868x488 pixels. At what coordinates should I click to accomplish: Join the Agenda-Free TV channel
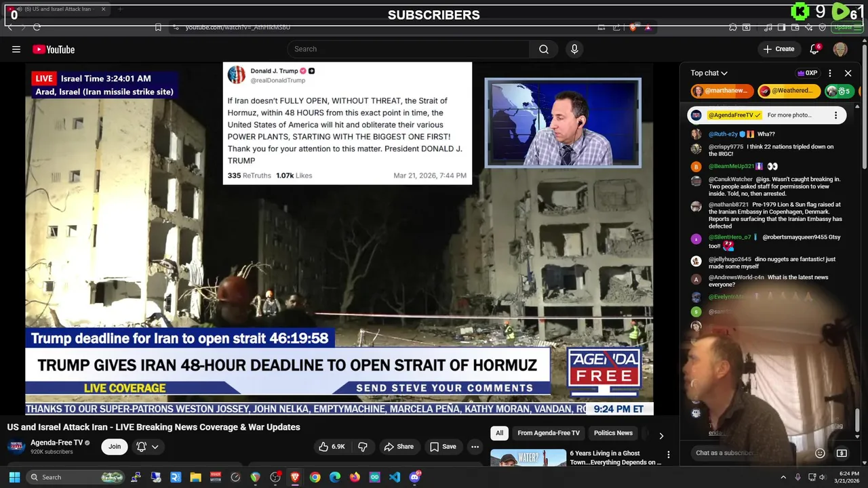tap(115, 447)
